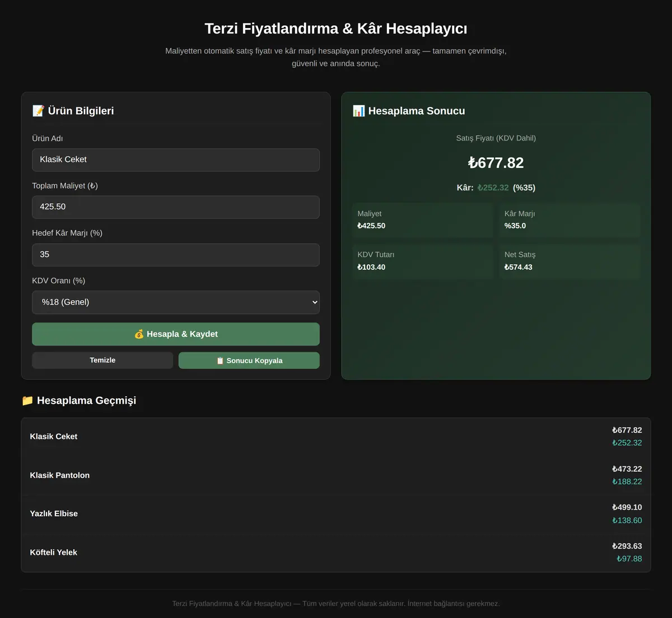Click the folder icon beside Hesaplama Geçmişi

pyautogui.click(x=27, y=400)
